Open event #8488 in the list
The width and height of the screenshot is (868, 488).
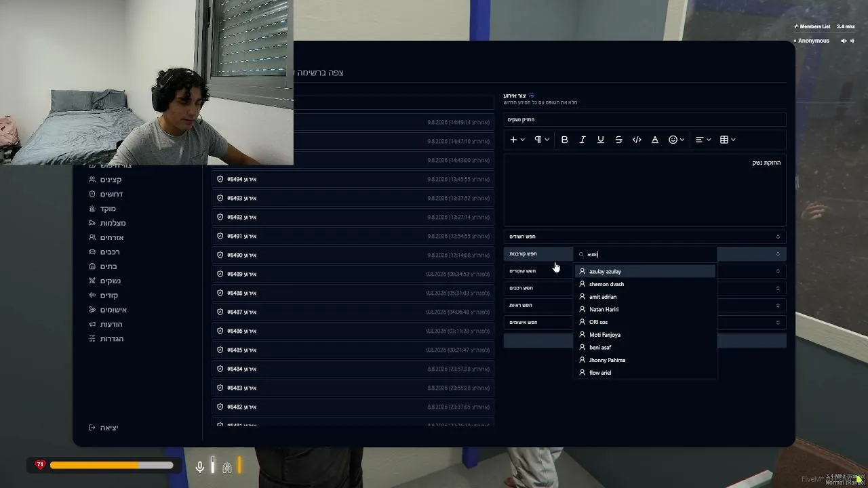[x=353, y=293]
